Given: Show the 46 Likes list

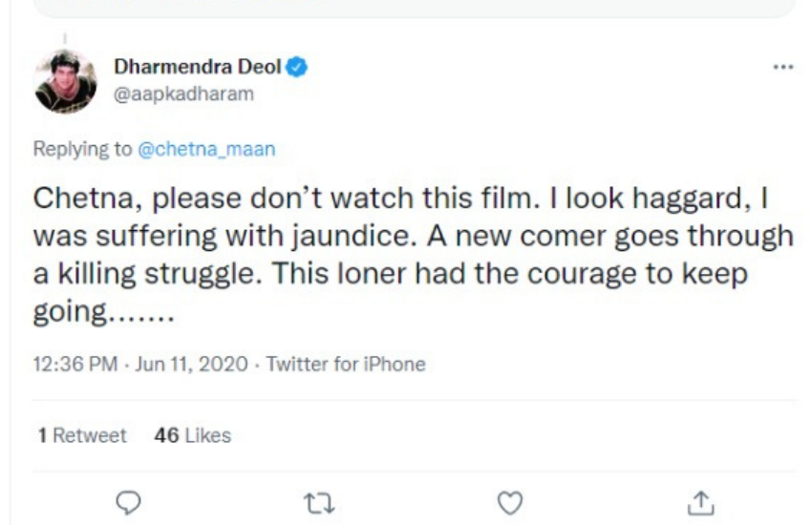Looking at the screenshot, I should point(192,435).
